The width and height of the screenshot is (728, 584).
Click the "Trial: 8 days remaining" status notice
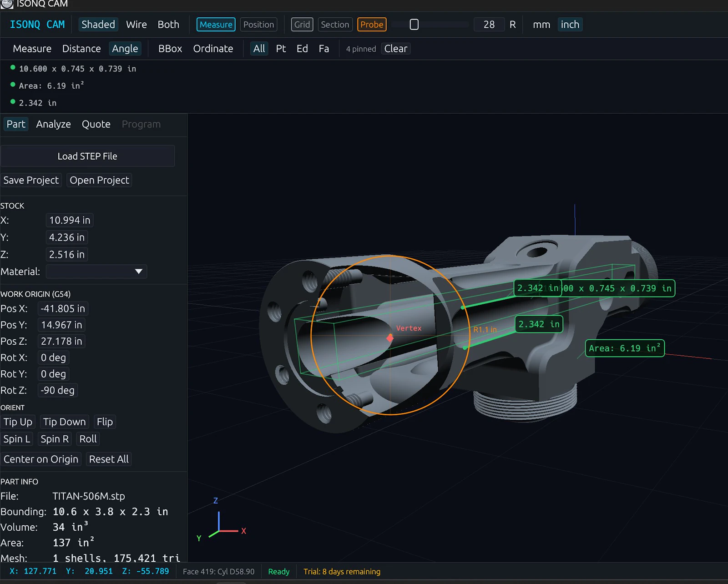(x=342, y=571)
